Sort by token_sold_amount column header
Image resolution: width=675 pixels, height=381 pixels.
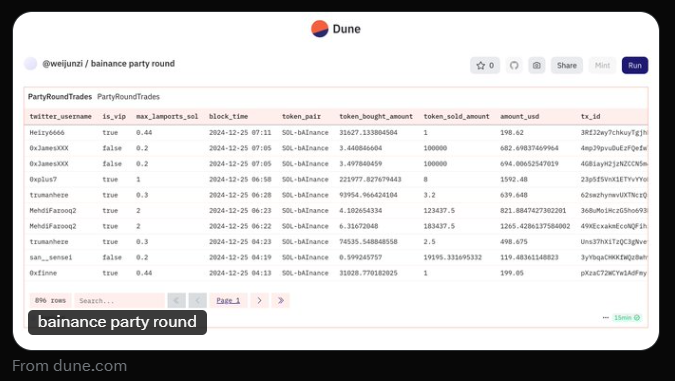coord(456,117)
